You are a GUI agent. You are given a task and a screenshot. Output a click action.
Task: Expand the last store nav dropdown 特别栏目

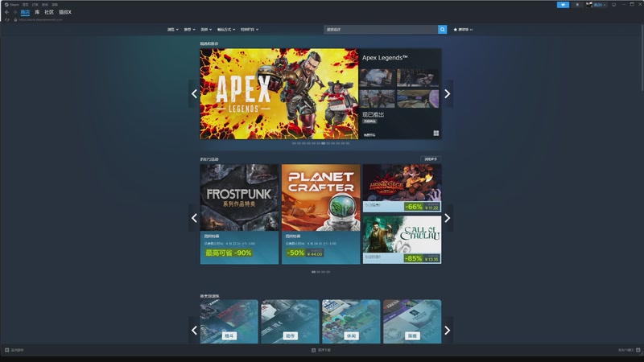250,30
